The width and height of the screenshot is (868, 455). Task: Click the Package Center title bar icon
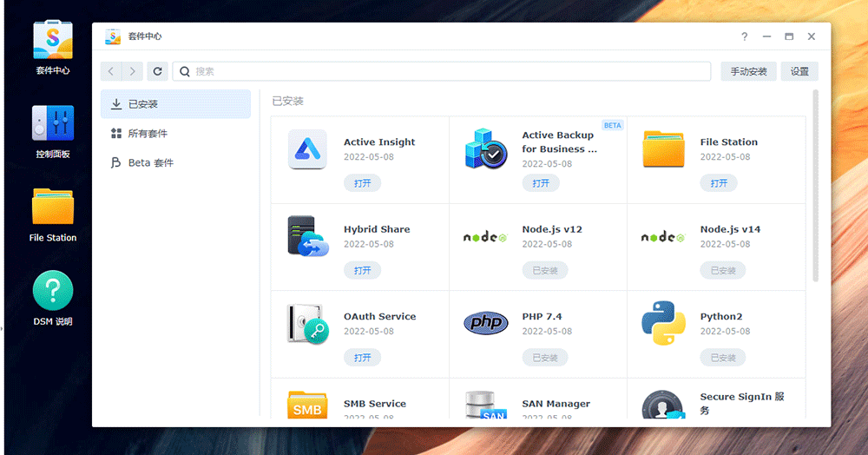click(113, 36)
